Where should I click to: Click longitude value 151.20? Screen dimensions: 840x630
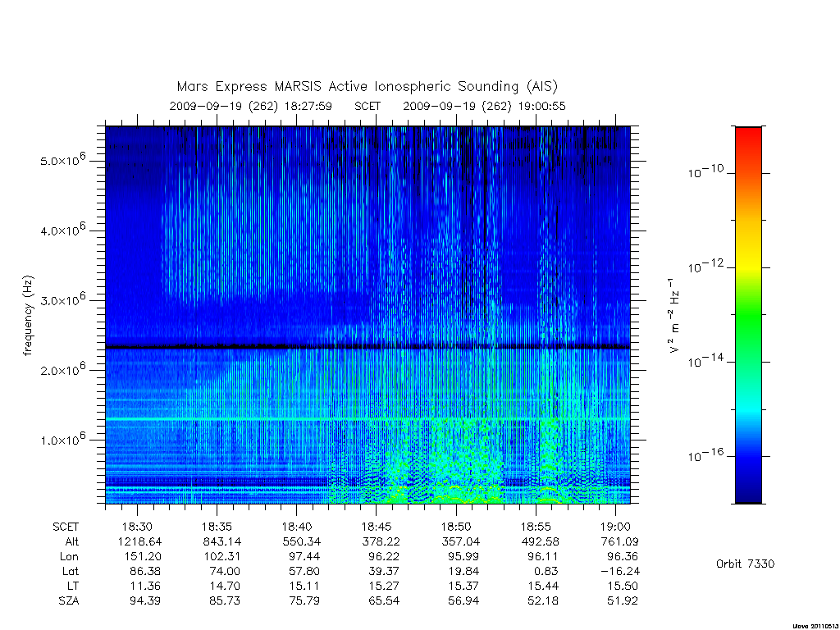pos(143,557)
